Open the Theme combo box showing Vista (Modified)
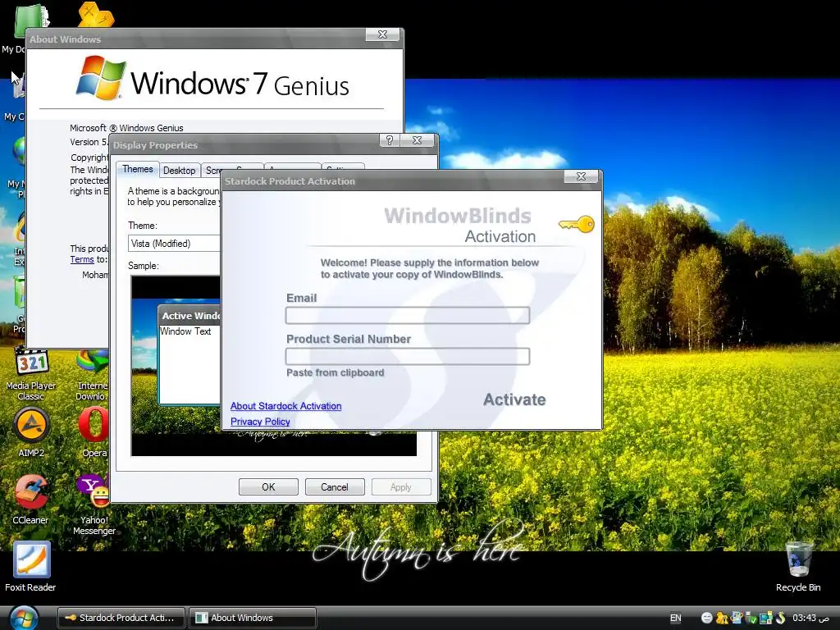840x630 pixels. click(x=174, y=243)
